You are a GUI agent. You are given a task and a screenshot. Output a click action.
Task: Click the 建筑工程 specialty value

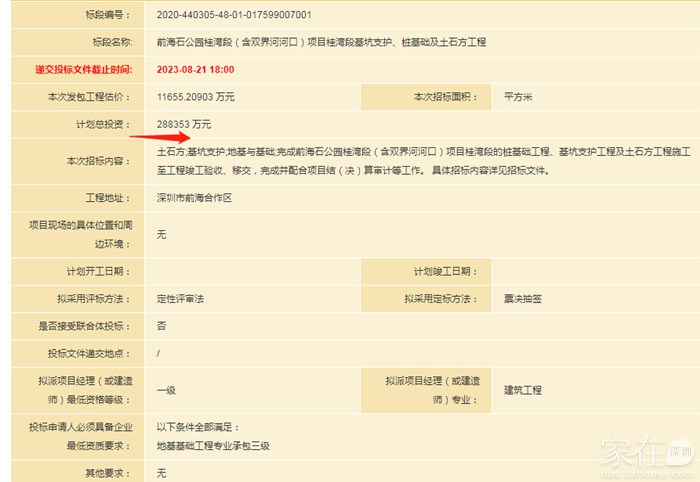pyautogui.click(x=524, y=390)
